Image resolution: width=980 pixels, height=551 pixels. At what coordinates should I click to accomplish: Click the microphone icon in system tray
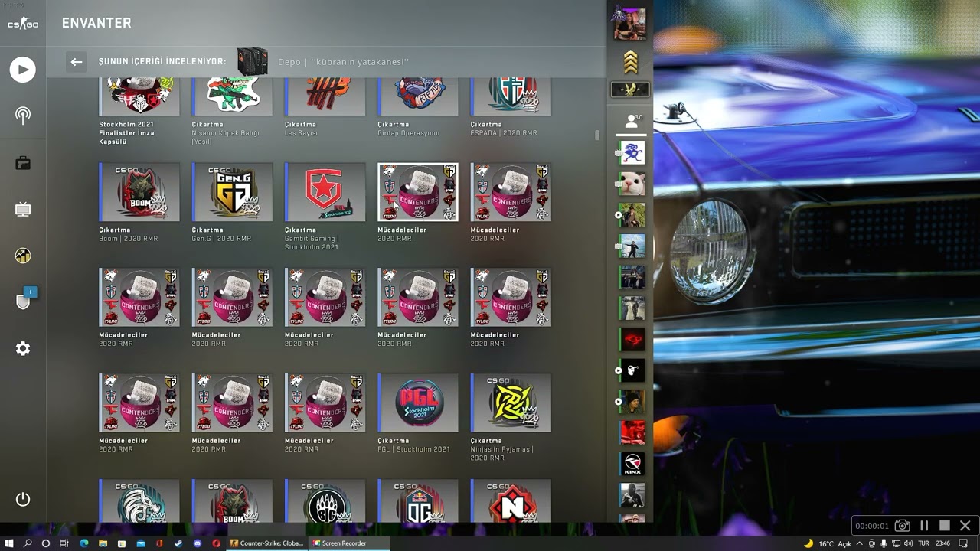coord(884,543)
